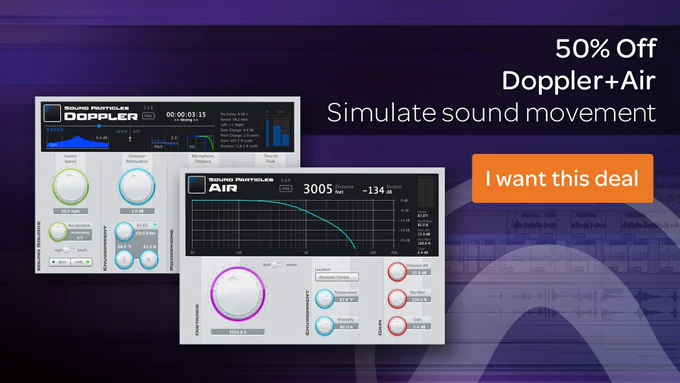The width and height of the screenshot is (680, 383).
Task: Adjust the Humidity knob in Air
Action: click(324, 326)
